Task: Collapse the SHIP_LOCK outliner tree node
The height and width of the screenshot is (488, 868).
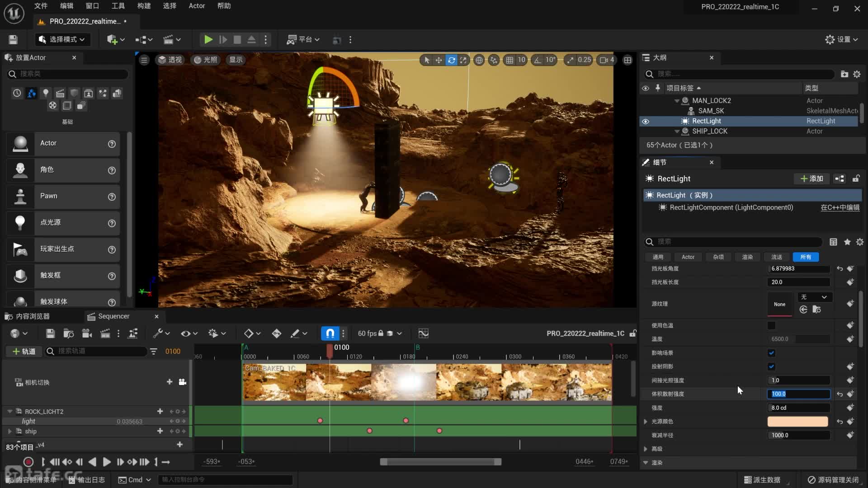Action: click(x=677, y=131)
